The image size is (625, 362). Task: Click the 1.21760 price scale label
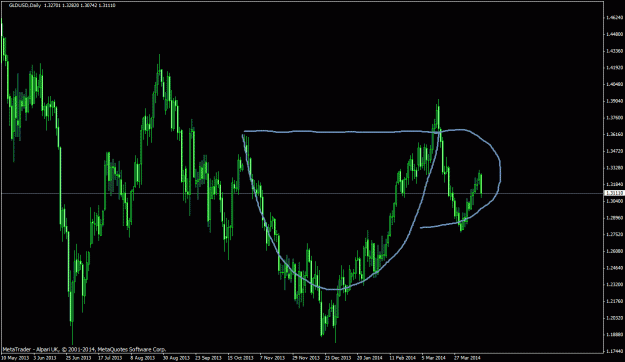(614, 301)
